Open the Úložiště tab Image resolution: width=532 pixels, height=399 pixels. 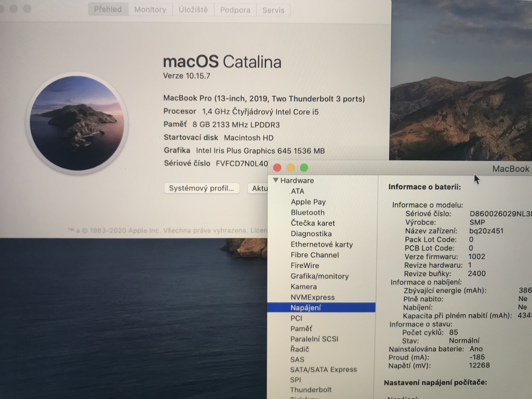point(193,10)
